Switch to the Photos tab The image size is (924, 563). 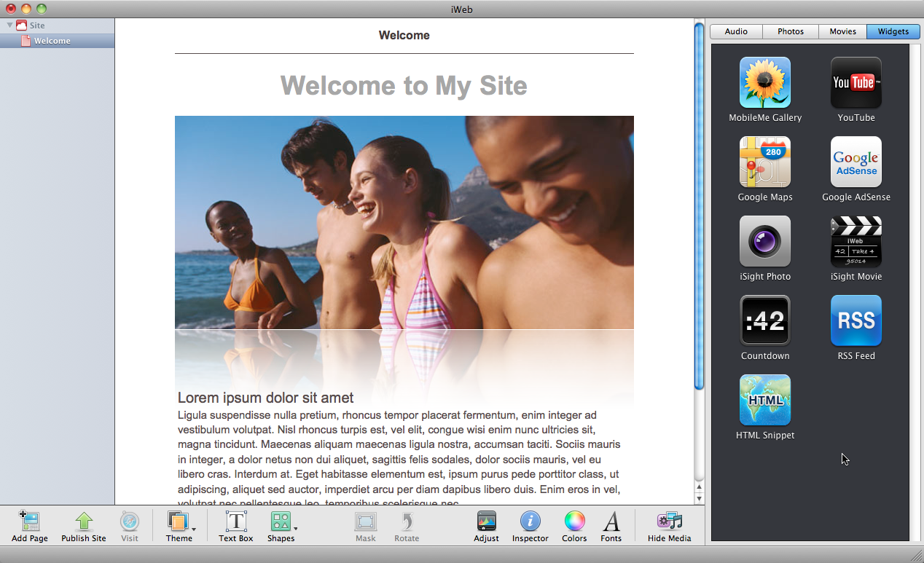[x=791, y=31]
